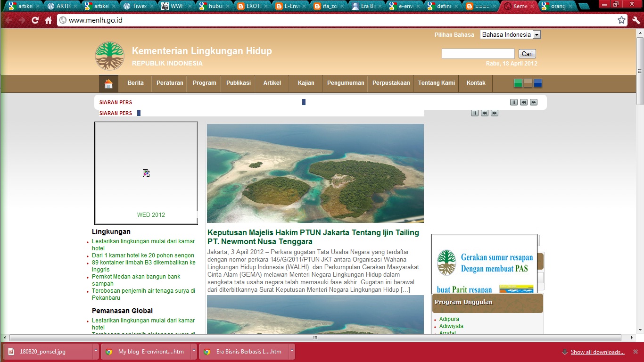The image size is (644, 362).
Task: Open the Adipura program link
Action: [449, 319]
